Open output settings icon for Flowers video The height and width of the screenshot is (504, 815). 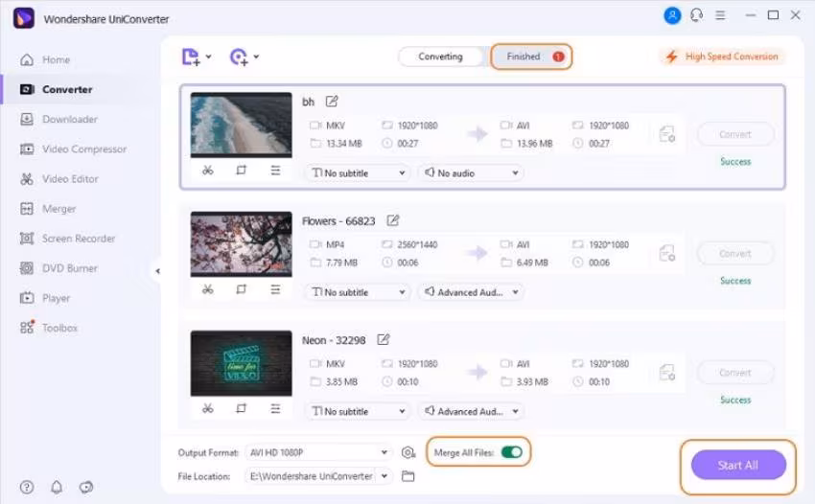click(x=667, y=253)
